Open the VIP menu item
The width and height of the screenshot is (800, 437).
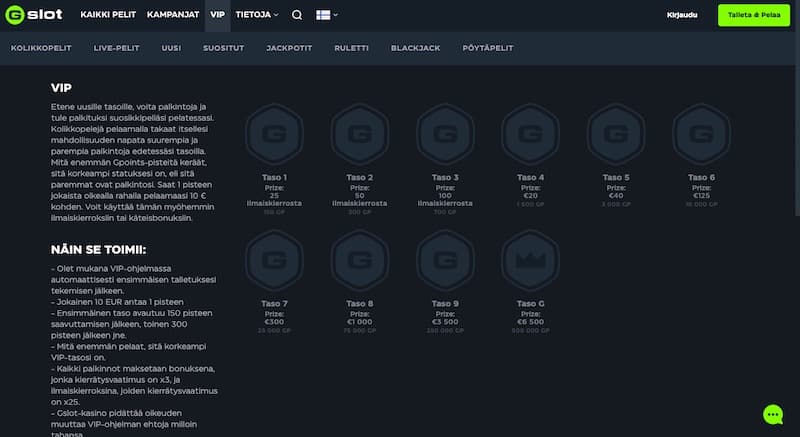pyautogui.click(x=217, y=15)
